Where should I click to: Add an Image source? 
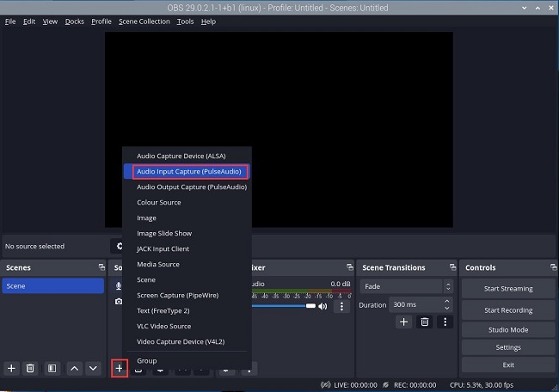click(x=187, y=217)
